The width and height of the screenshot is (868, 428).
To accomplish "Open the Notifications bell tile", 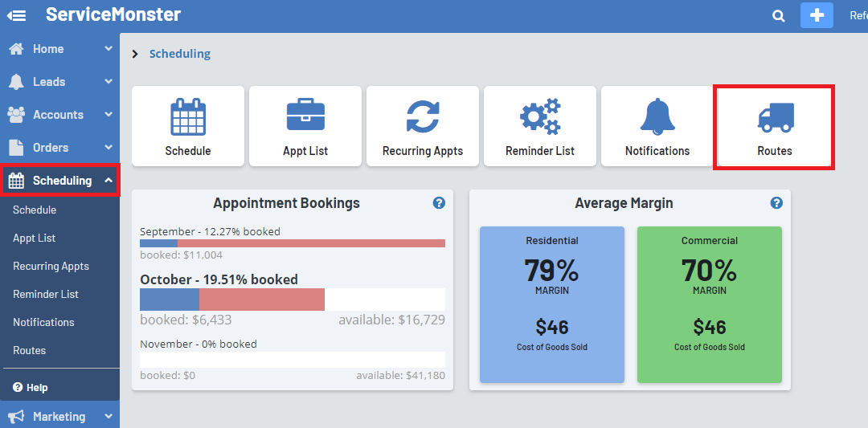I will [x=657, y=126].
